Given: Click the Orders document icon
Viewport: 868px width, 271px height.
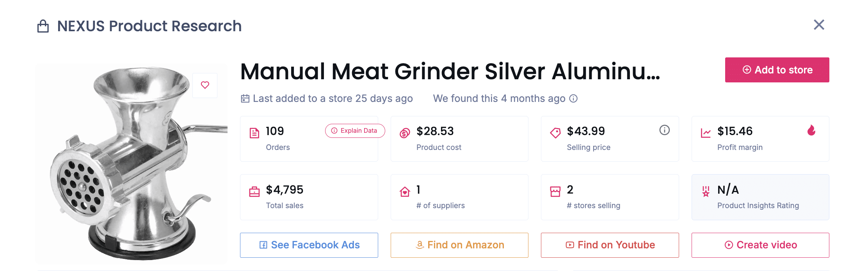Looking at the screenshot, I should [x=254, y=133].
